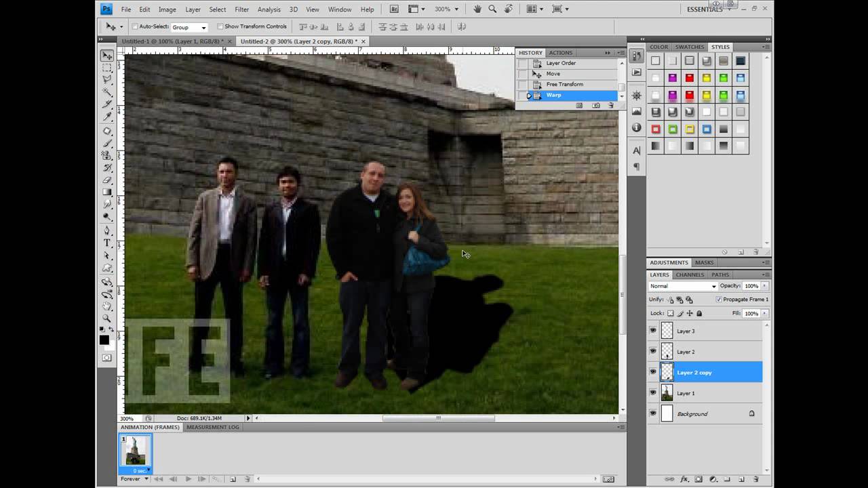The height and width of the screenshot is (488, 868).
Task: Select the Pen tool
Action: click(107, 230)
